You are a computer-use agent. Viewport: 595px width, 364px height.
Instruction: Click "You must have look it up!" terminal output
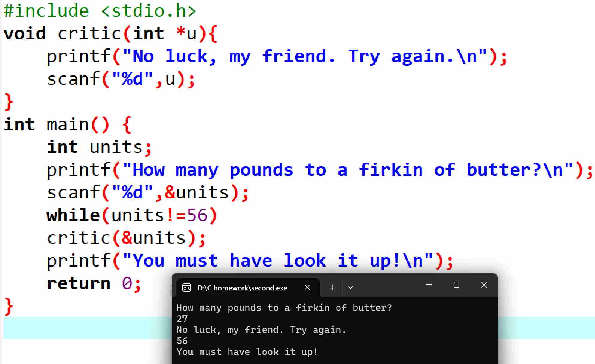(x=247, y=352)
